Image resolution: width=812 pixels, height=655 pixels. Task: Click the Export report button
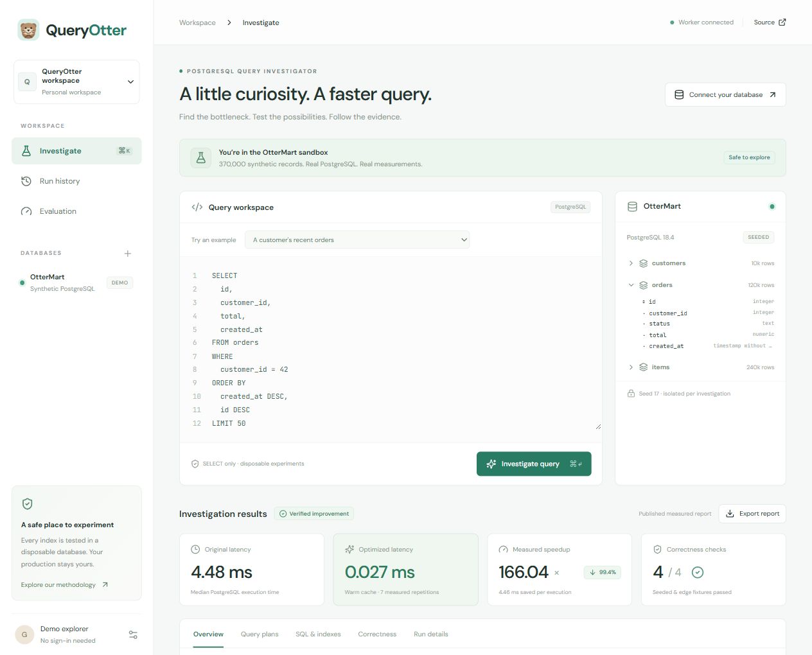[752, 514]
